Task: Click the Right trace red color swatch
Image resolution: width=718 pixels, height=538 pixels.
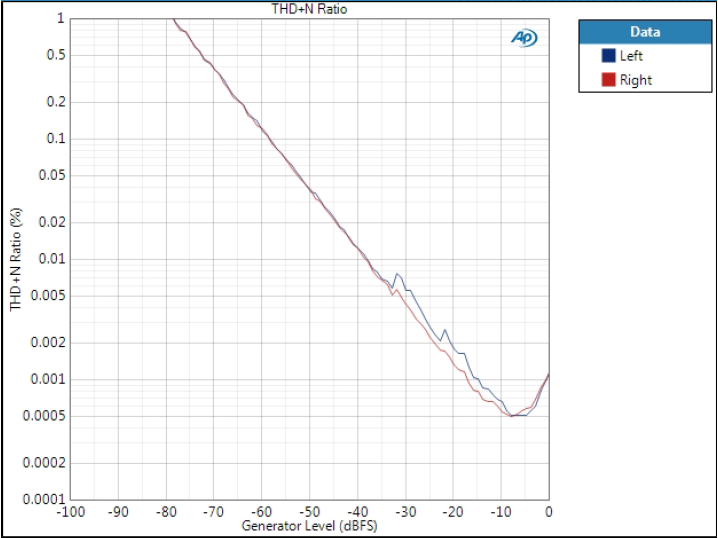Action: [608, 80]
